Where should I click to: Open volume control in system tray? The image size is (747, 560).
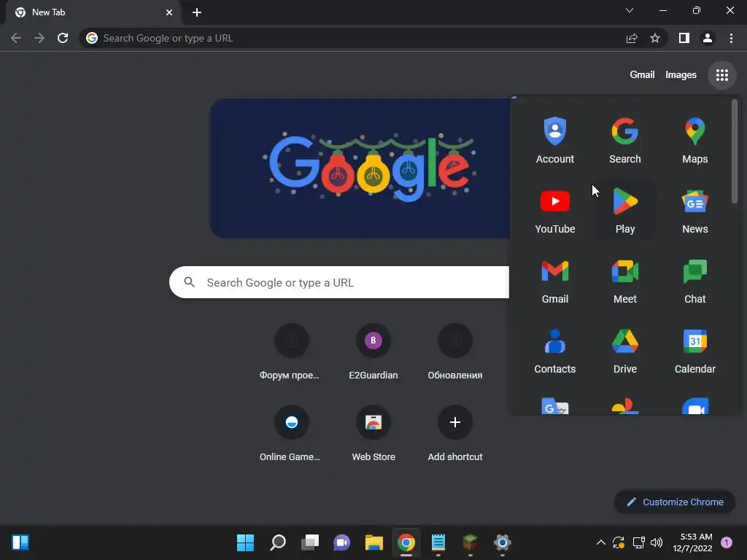[657, 542]
